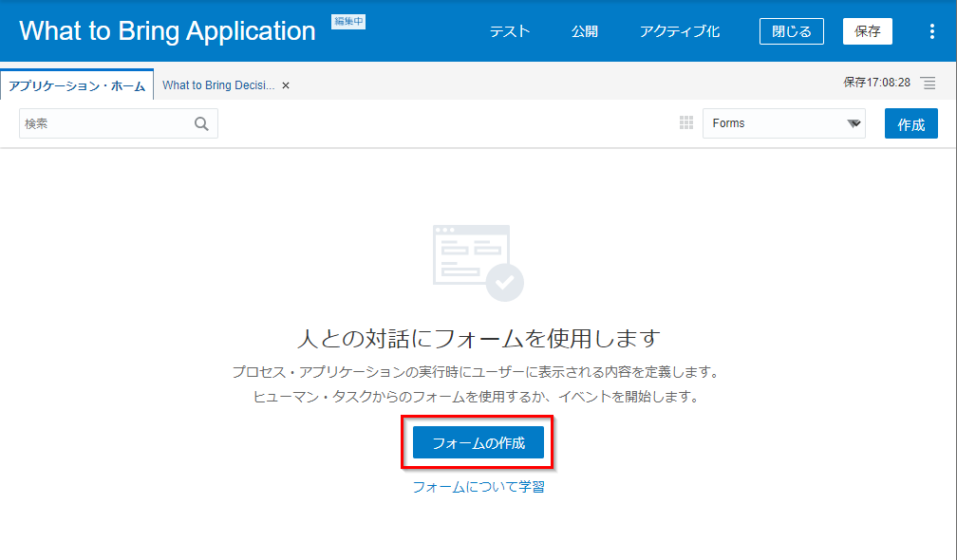Screen dimensions: 957x560
Task: Click 公開 in the header
Action: [x=585, y=31]
